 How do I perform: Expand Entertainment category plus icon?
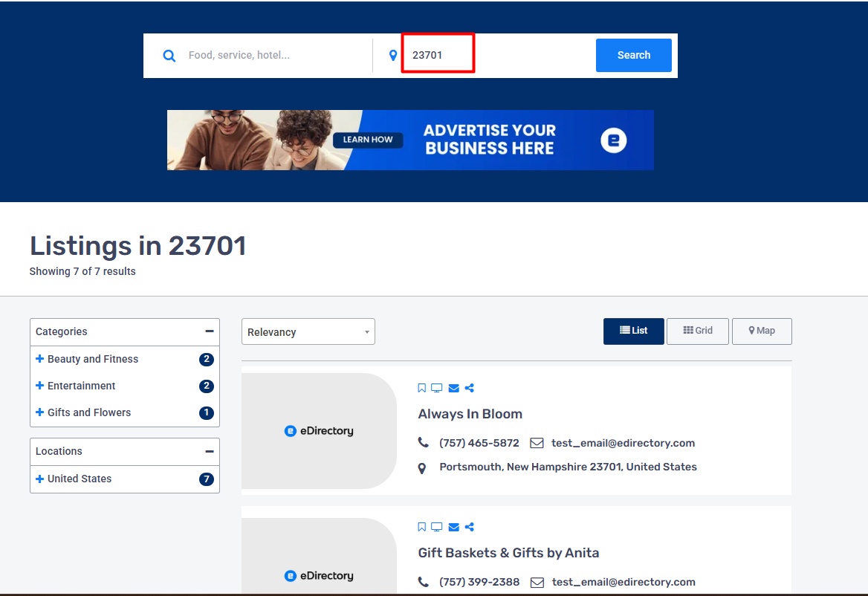[40, 385]
